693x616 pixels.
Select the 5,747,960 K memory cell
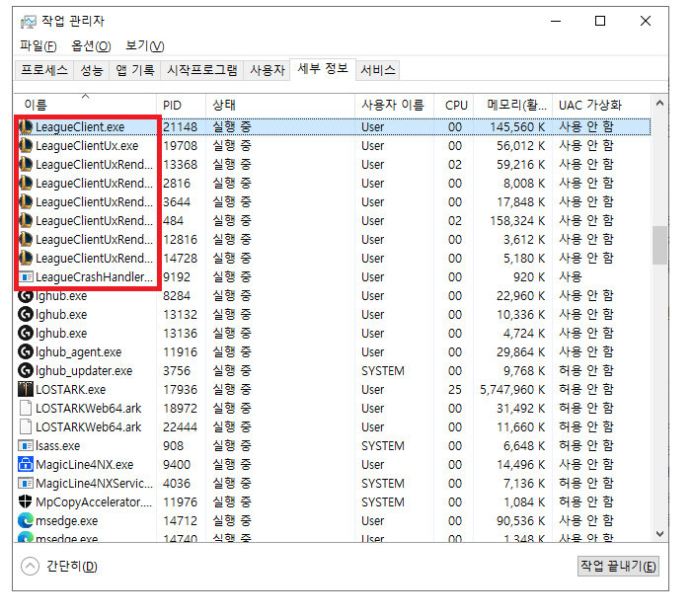click(512, 390)
